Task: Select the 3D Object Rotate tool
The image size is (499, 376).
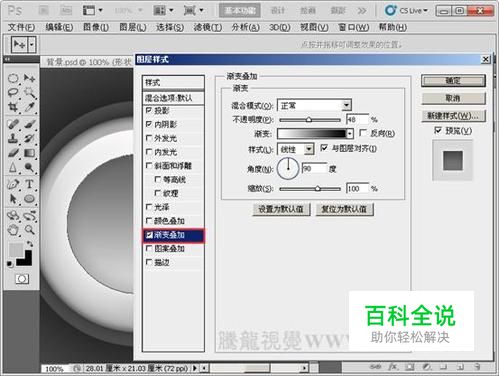Action: pos(13,215)
